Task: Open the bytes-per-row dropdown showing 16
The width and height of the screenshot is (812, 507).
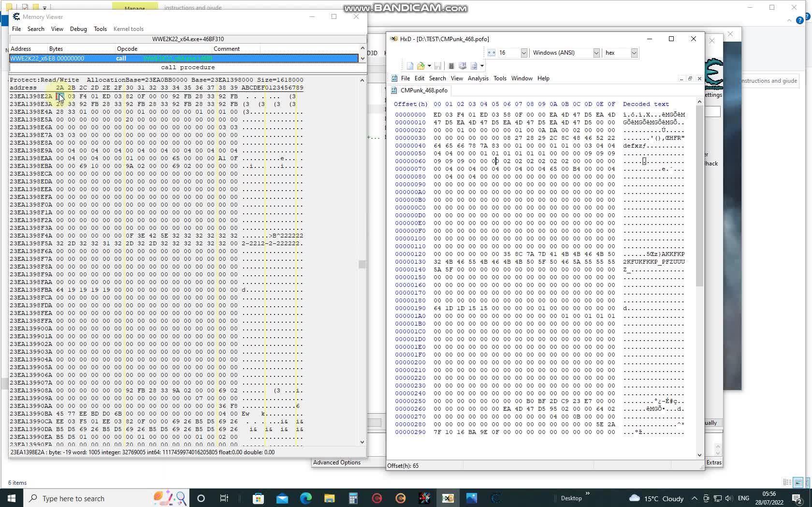Action: pyautogui.click(x=524, y=53)
